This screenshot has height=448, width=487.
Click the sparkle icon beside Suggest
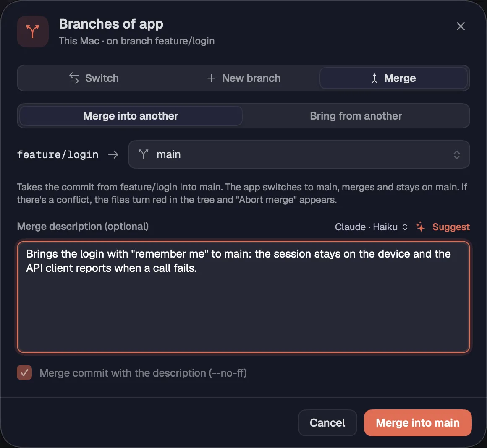coord(421,227)
